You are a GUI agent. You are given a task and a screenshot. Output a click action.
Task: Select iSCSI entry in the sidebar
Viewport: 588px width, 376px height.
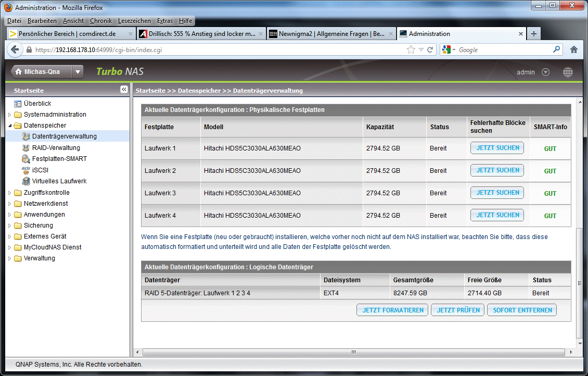[40, 170]
